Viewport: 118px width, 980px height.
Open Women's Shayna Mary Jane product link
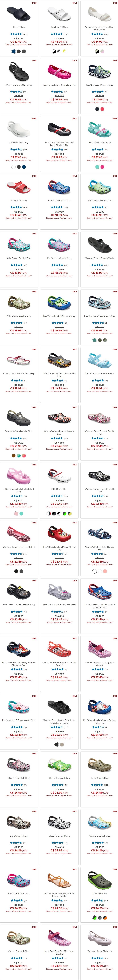19,85
